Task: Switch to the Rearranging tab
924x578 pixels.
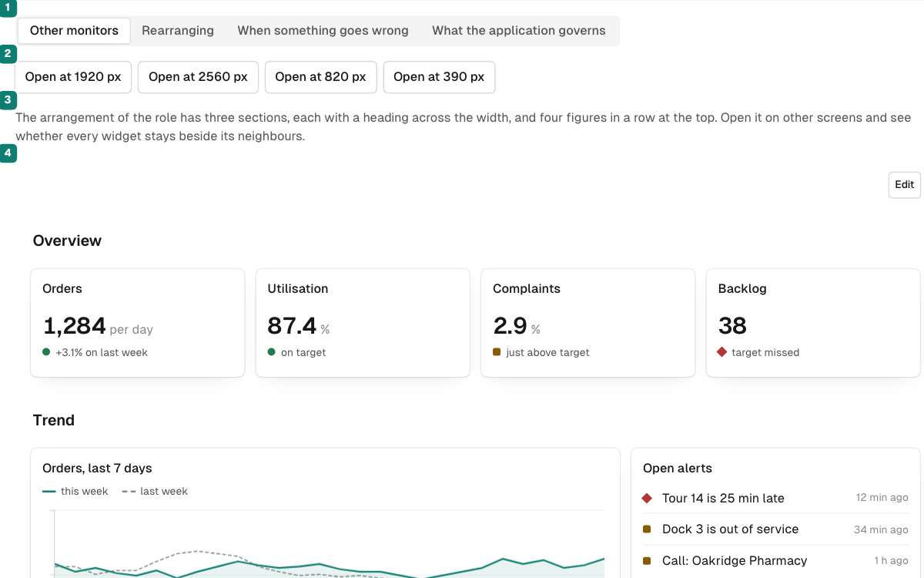Action: click(x=178, y=31)
